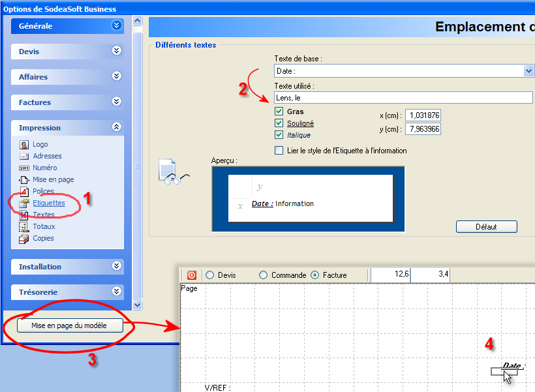535x392 pixels.
Task: Collapse the Impression section
Action: 116,127
